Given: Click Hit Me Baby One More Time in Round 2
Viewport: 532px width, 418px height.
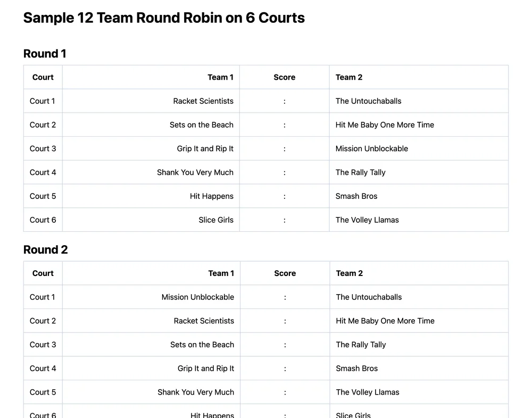Looking at the screenshot, I should pos(385,321).
